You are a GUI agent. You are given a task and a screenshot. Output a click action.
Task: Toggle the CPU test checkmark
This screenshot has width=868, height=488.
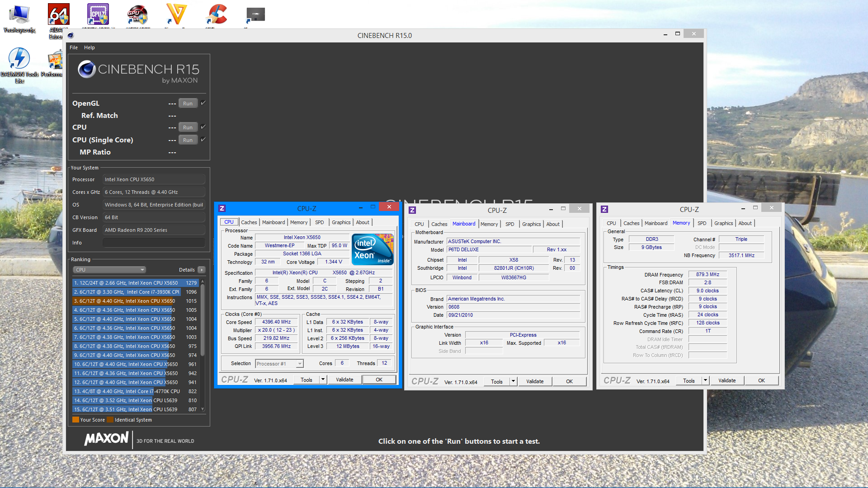(203, 127)
